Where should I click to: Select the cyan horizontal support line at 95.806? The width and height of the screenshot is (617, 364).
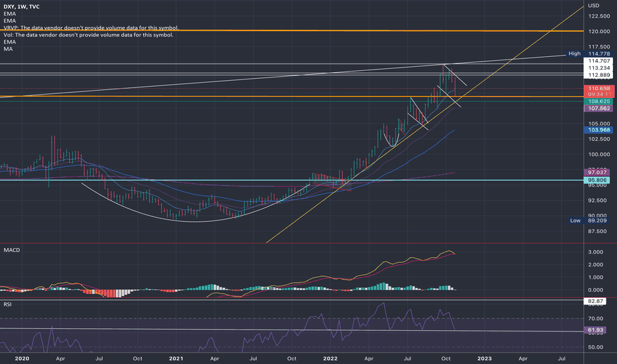(x=291, y=180)
